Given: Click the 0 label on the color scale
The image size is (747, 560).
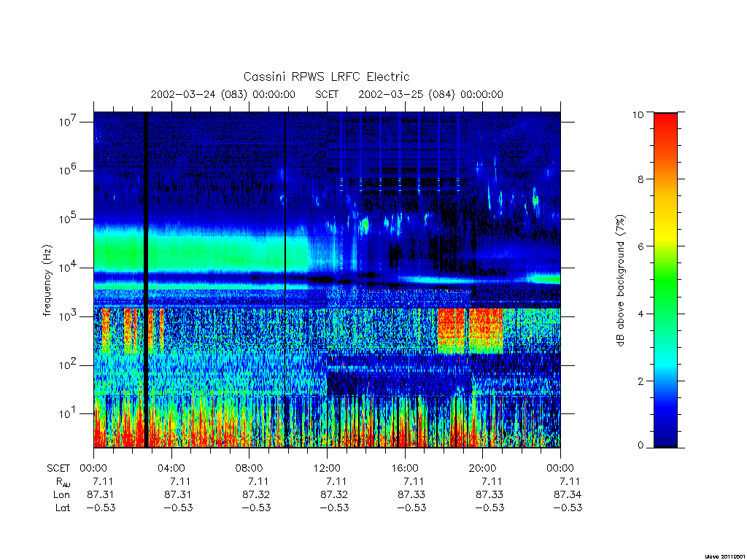Looking at the screenshot, I should pos(640,446).
